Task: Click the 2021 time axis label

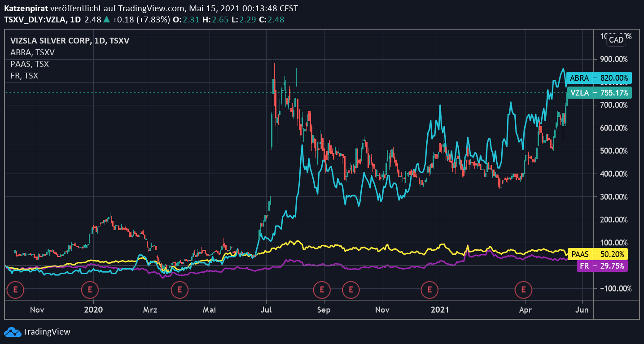Action: pos(440,309)
